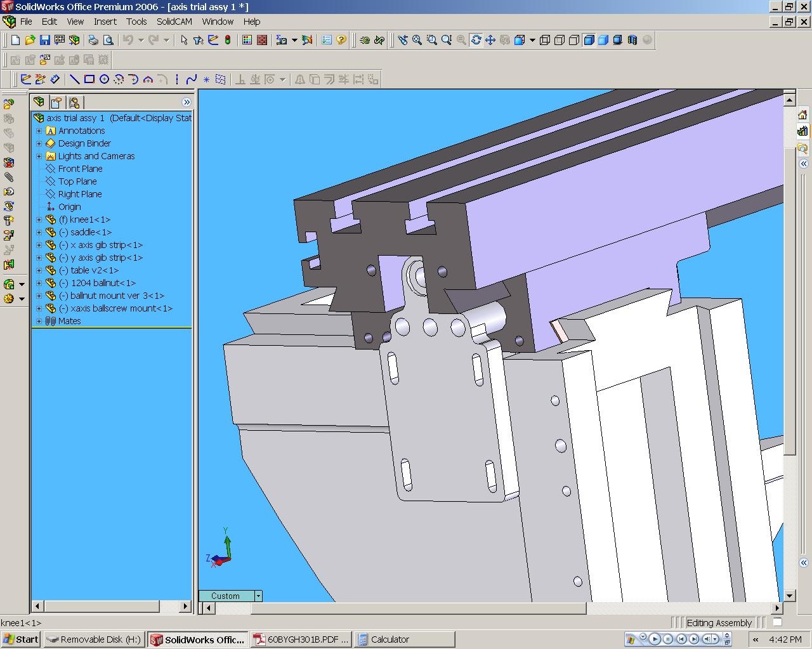812x649 pixels.
Task: Select the Pan view tool
Action: [490, 40]
